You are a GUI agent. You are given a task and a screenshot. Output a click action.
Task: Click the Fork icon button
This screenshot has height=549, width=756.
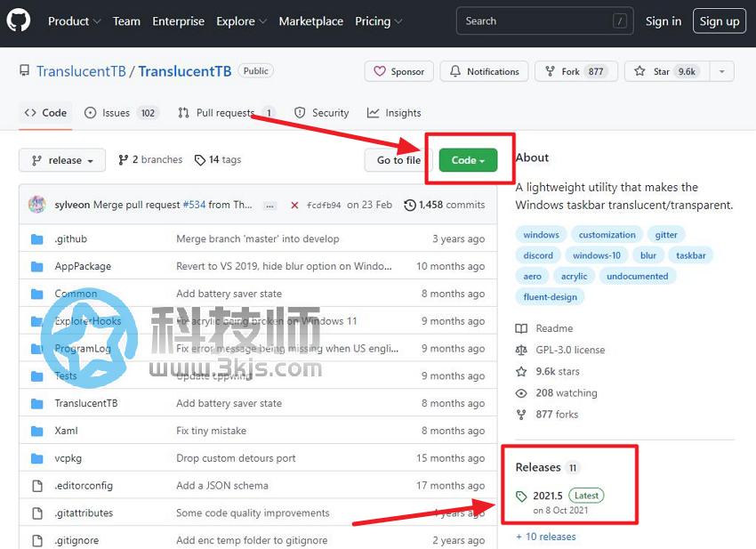click(550, 71)
